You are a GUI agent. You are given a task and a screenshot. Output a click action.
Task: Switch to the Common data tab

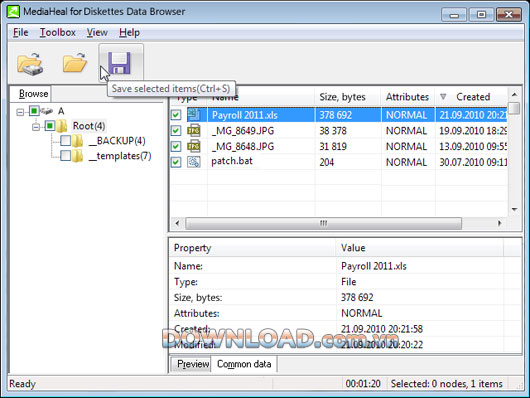tap(244, 364)
